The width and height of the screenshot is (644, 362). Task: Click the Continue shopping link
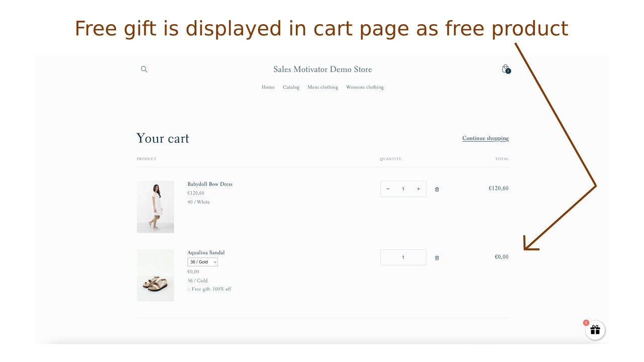point(485,138)
